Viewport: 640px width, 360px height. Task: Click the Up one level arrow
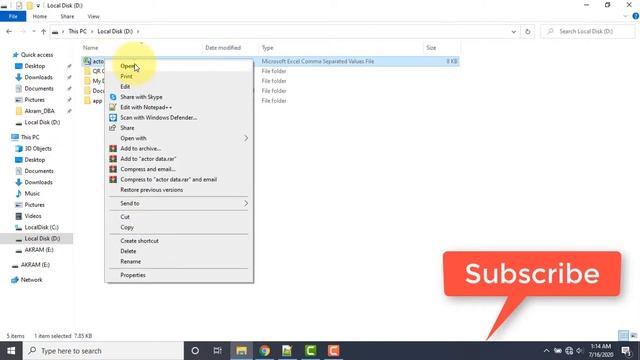43,31
